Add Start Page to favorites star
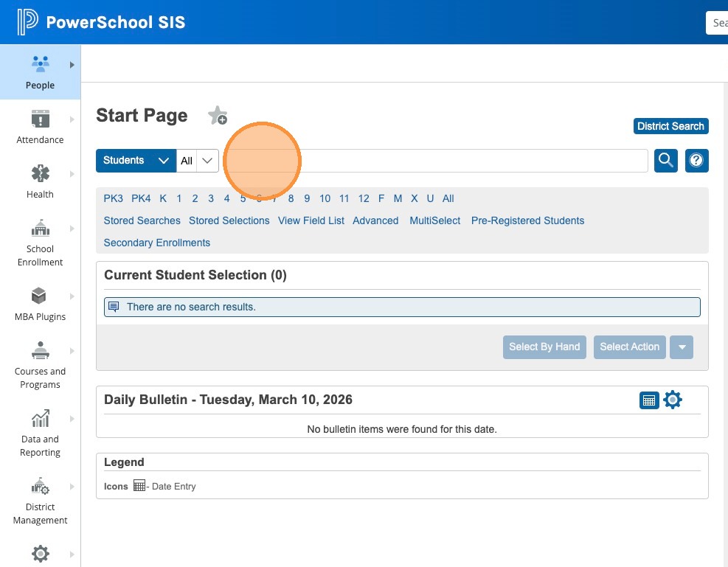The image size is (728, 567). coord(218,116)
